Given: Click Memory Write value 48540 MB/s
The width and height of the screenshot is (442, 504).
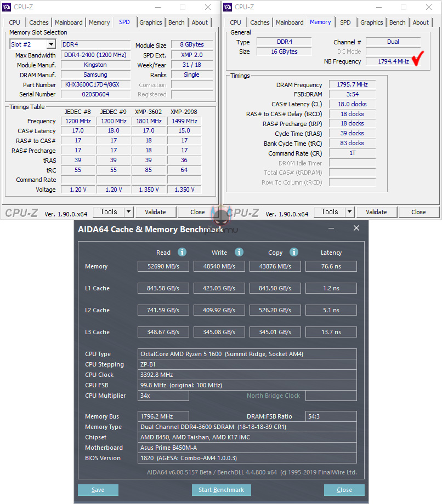Looking at the screenshot, I should pyautogui.click(x=219, y=266).
